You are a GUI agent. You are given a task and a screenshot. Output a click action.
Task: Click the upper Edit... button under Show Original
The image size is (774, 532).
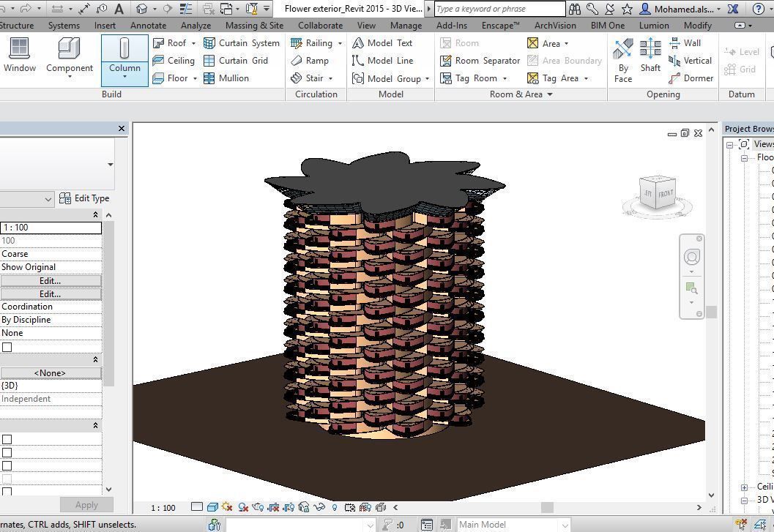[51, 281]
